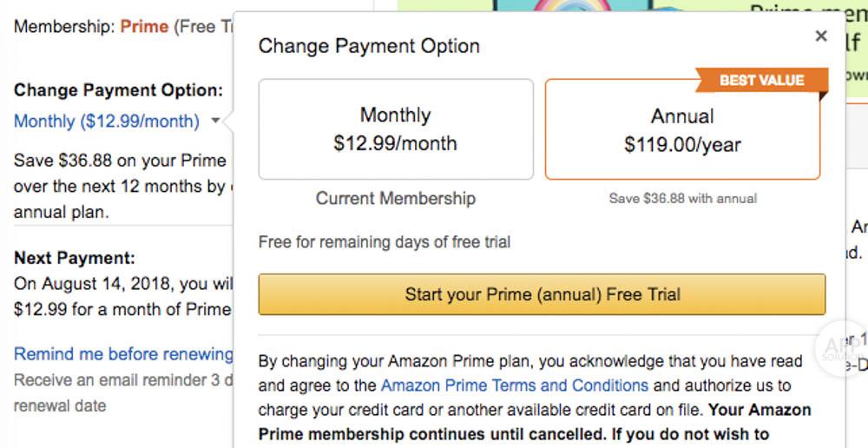Click the small arrow beside Monthly option

pyautogui.click(x=215, y=122)
